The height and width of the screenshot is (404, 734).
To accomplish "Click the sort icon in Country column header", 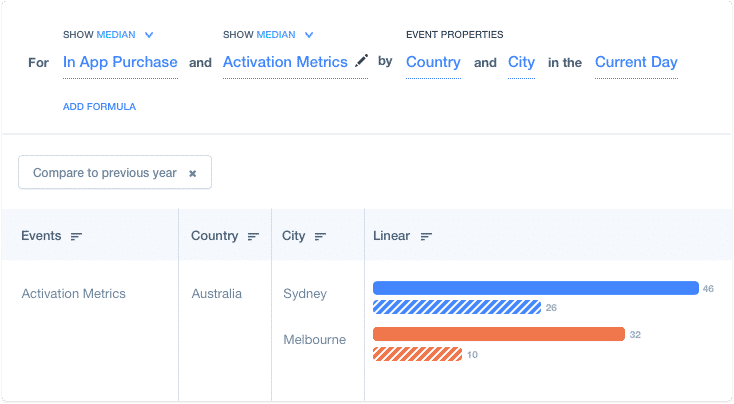I will tap(253, 237).
